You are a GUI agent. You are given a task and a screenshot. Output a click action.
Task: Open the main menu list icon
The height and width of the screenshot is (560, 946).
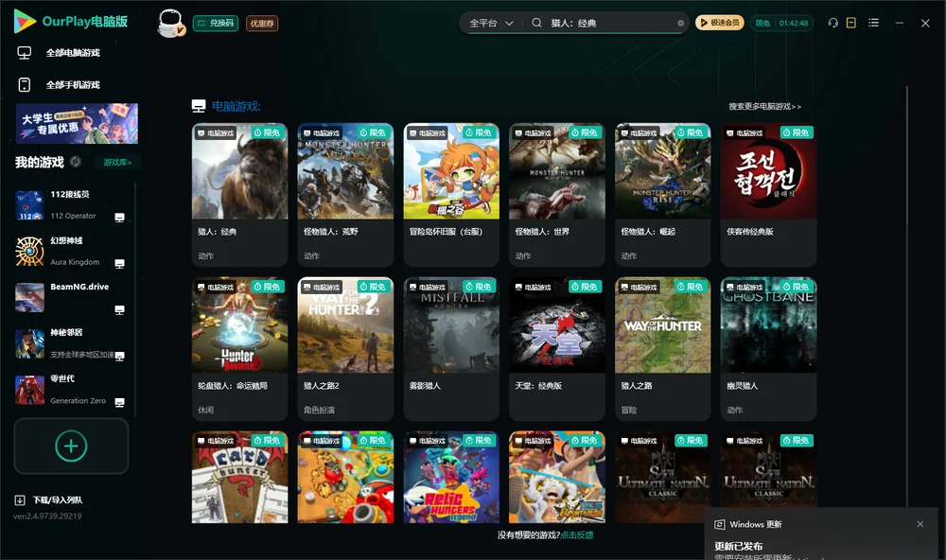pos(873,23)
